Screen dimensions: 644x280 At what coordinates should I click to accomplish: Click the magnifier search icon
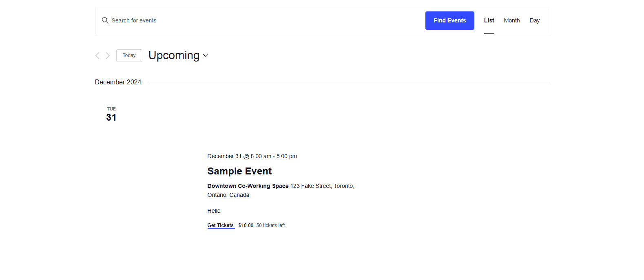(105, 20)
